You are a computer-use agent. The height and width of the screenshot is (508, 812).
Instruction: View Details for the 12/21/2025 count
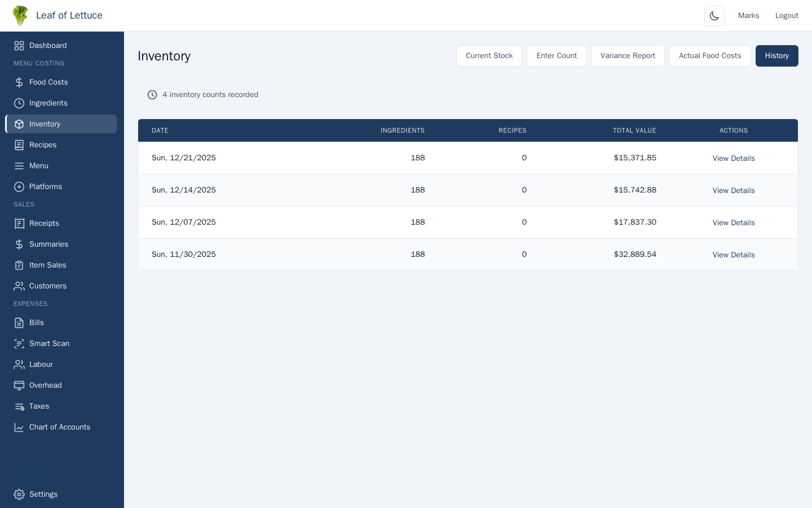[734, 158]
